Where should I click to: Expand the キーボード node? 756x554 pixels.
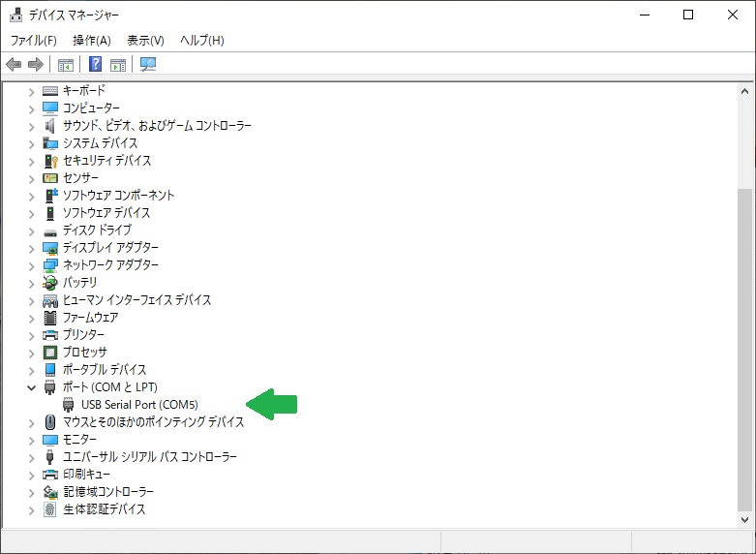click(x=31, y=91)
